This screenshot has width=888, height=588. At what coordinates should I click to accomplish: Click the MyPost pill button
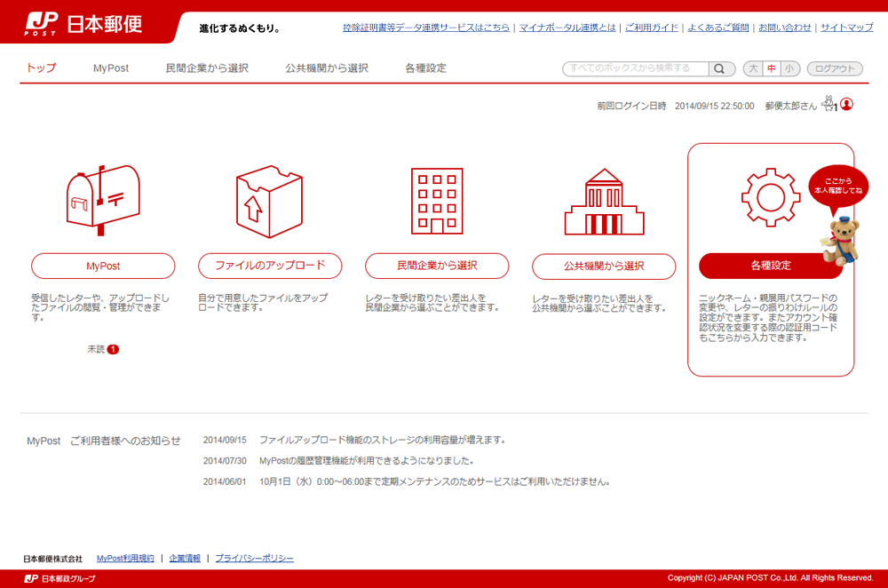click(x=103, y=266)
